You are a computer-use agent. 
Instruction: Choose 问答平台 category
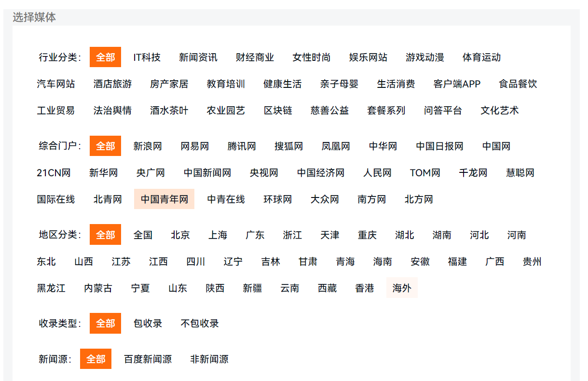(x=443, y=110)
